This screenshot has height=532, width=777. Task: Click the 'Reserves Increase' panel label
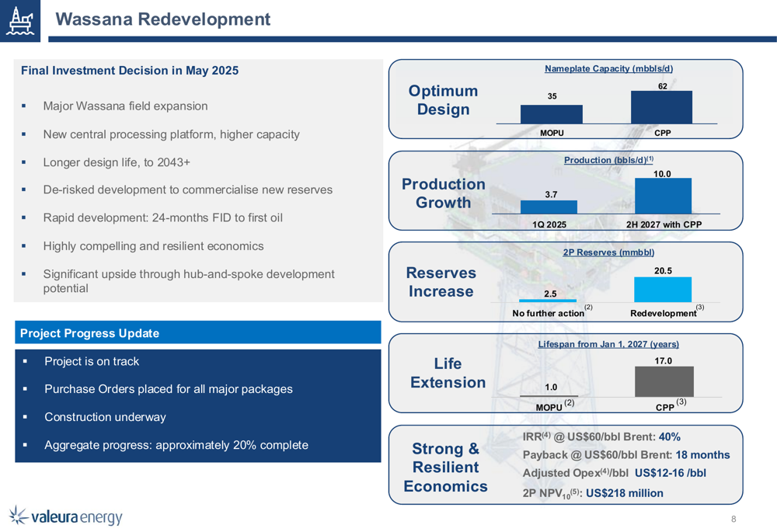coord(441,283)
